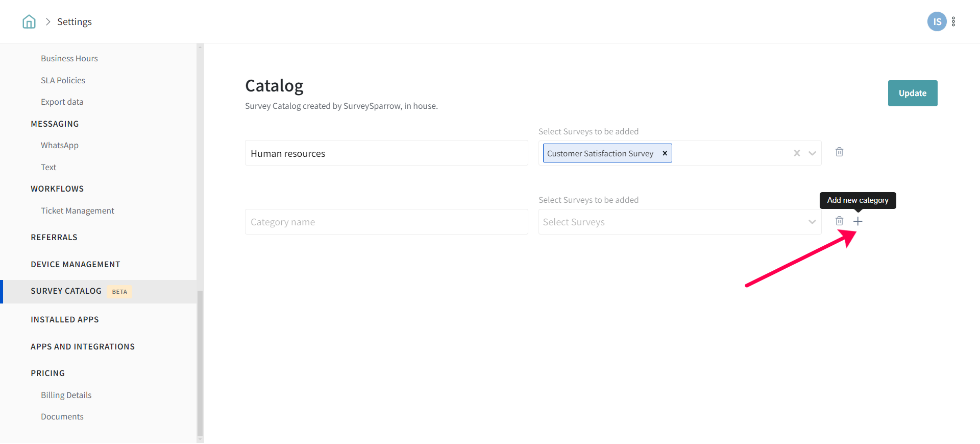This screenshot has width=980, height=444.
Task: Click the IS user avatar
Action: point(937,21)
